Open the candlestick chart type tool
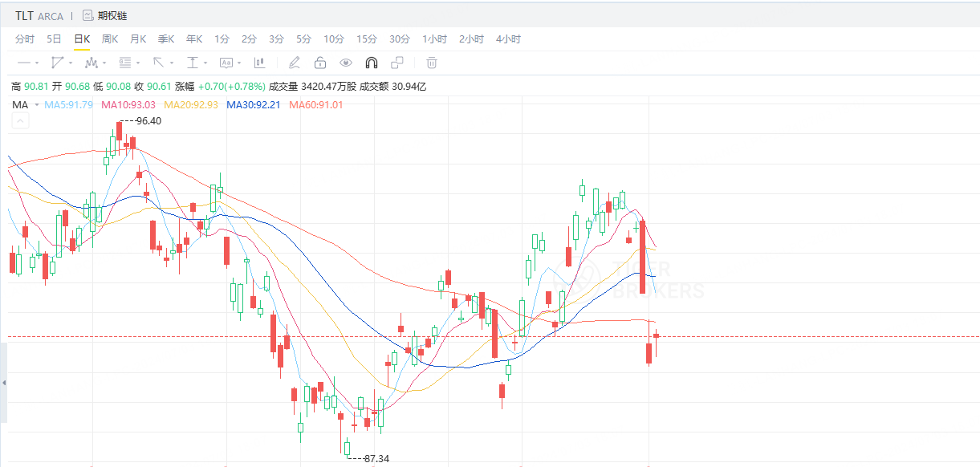The image size is (980, 467). pyautogui.click(x=259, y=63)
